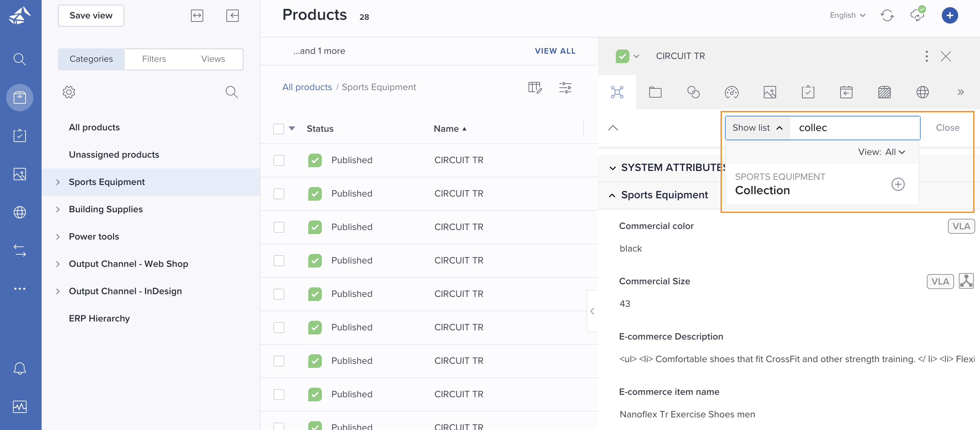The height and width of the screenshot is (430, 980).
Task: Open the hatched-pattern tab icon in detail panel
Action: tap(885, 92)
